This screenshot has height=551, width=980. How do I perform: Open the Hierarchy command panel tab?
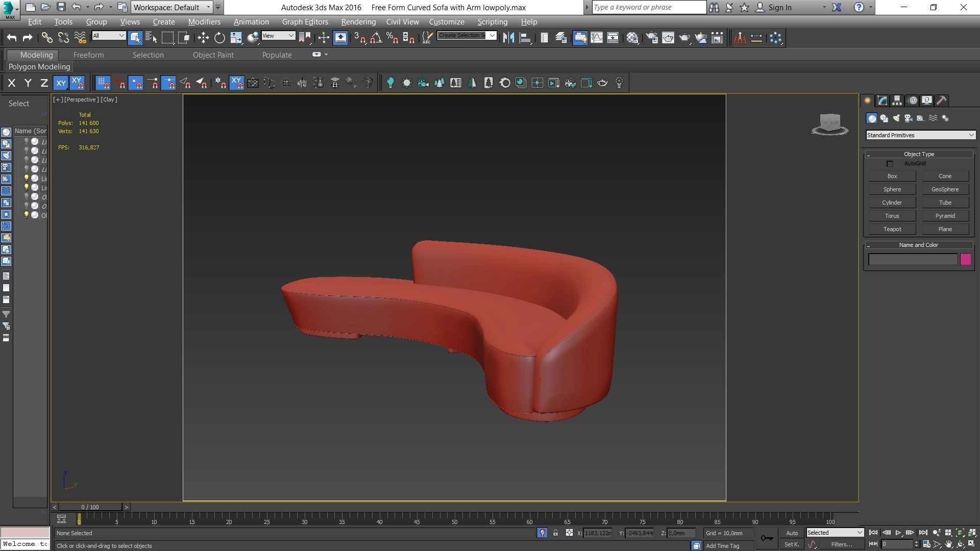[x=897, y=101]
